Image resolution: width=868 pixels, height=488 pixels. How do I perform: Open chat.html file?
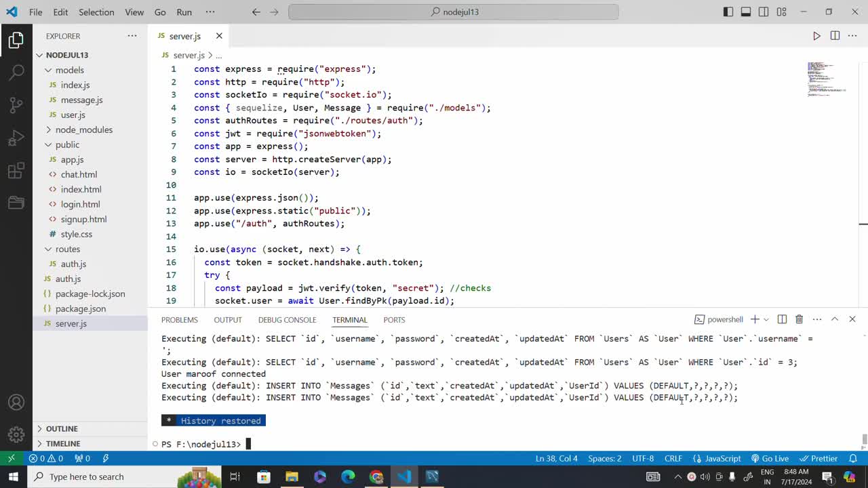pos(90,174)
